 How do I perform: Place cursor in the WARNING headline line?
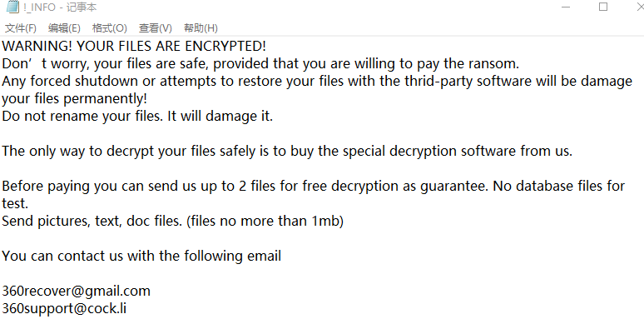[x=134, y=46]
